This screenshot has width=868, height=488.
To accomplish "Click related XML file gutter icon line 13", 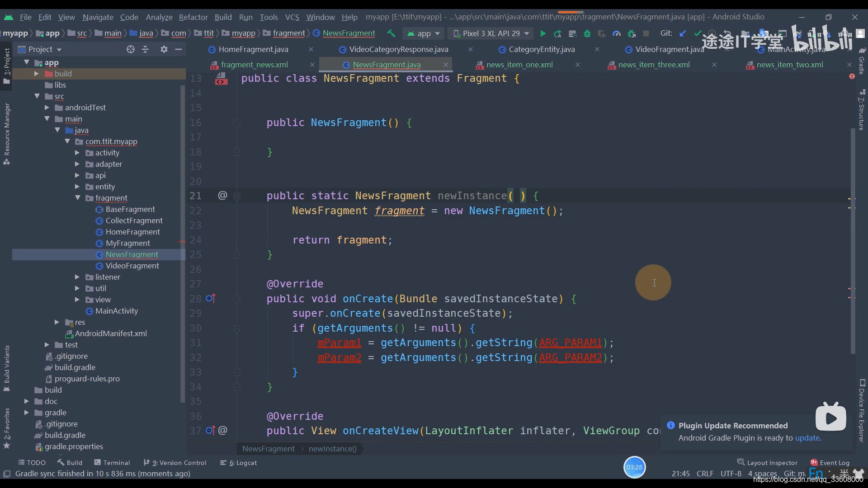I will point(221,79).
